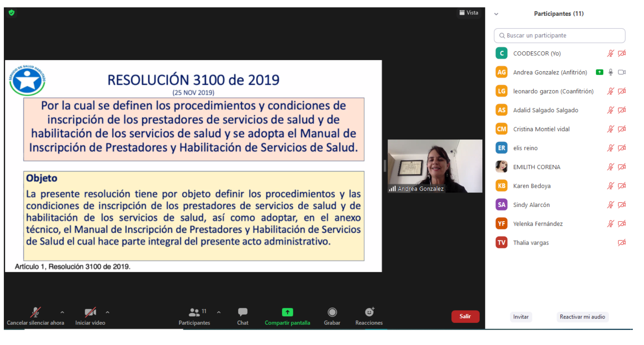Click the Grabar record icon
644x345 pixels.
point(332,312)
